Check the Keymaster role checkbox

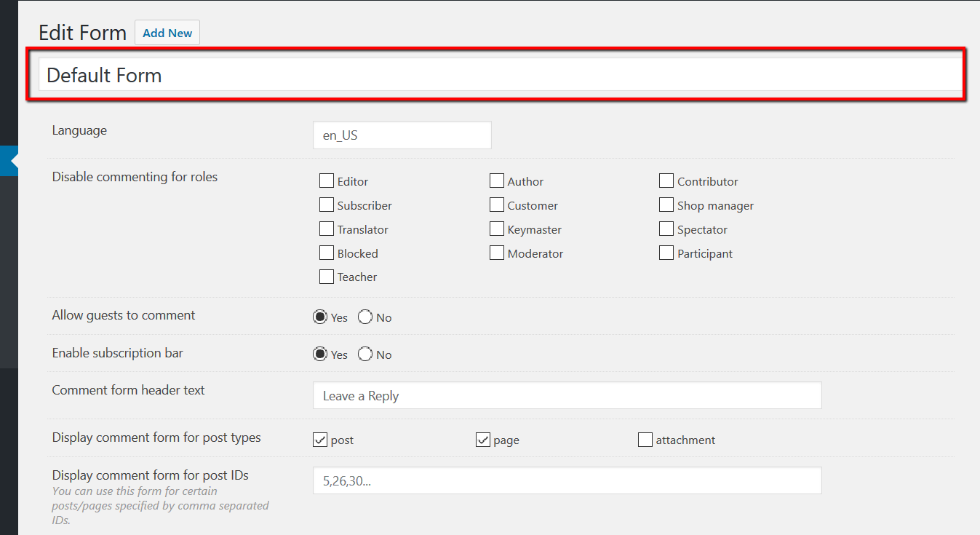coord(497,229)
